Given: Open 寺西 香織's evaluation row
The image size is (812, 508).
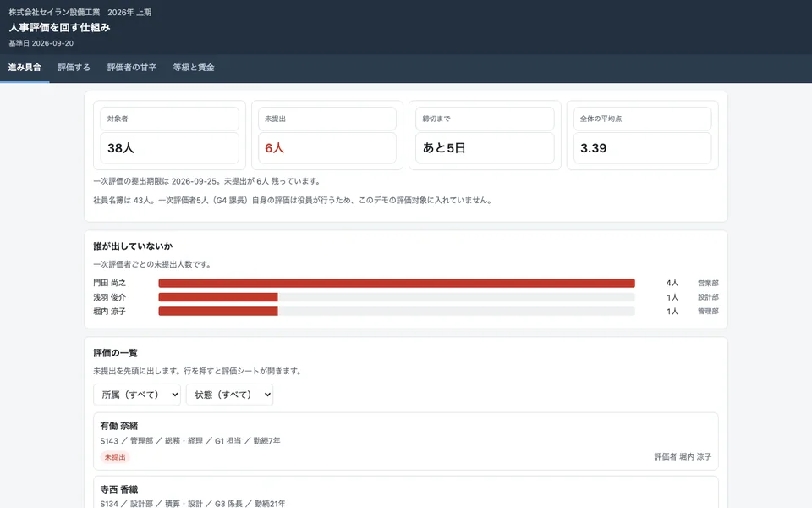Looking at the screenshot, I should tap(406, 493).
